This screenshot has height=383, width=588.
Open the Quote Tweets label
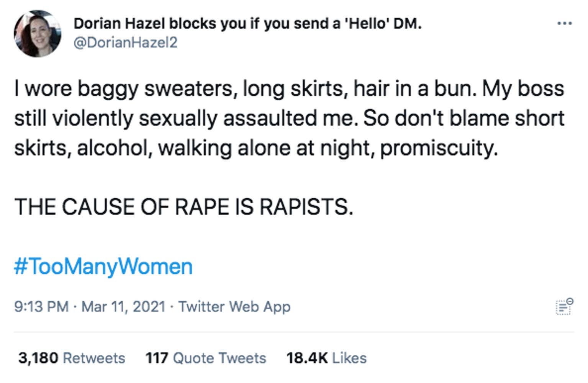pos(219,358)
